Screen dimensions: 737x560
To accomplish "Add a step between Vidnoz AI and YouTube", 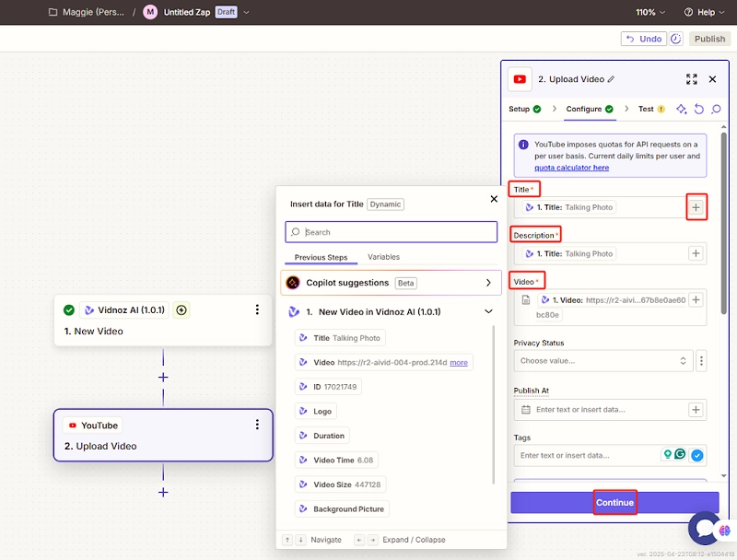I will click(163, 377).
